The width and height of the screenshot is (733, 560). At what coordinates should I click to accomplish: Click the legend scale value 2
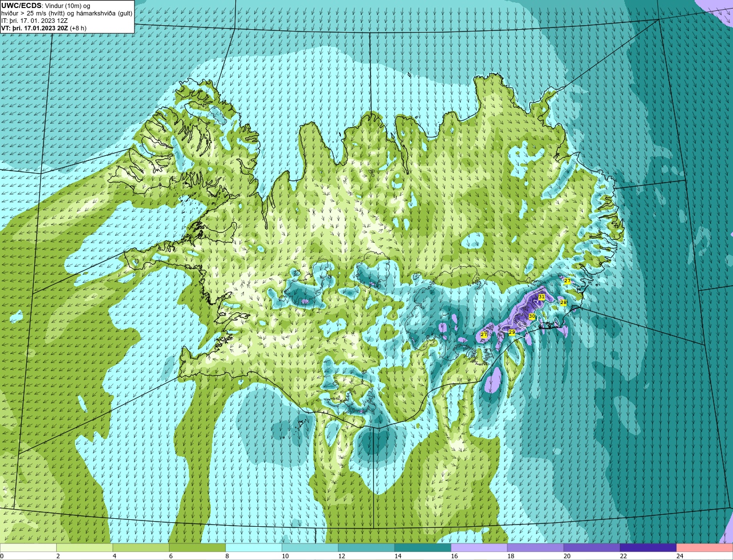click(58, 555)
